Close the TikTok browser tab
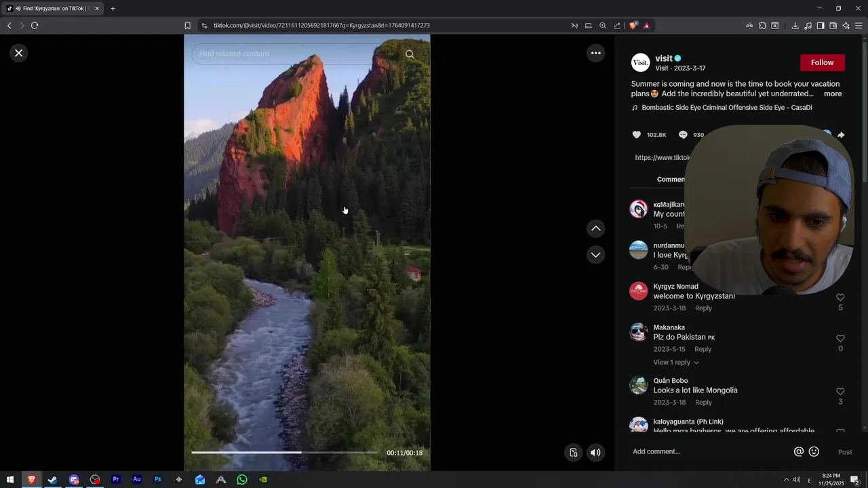The height and width of the screenshot is (488, 868). click(97, 9)
